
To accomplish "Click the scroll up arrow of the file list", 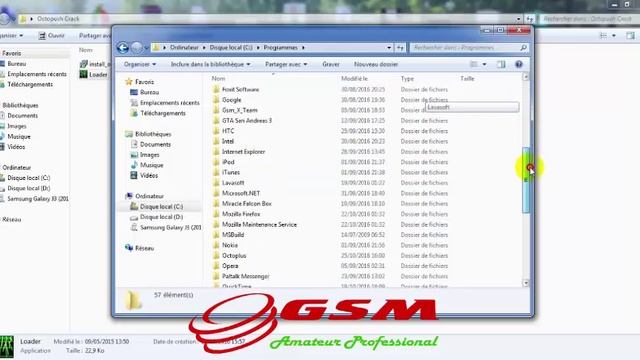I will click(x=526, y=77).
